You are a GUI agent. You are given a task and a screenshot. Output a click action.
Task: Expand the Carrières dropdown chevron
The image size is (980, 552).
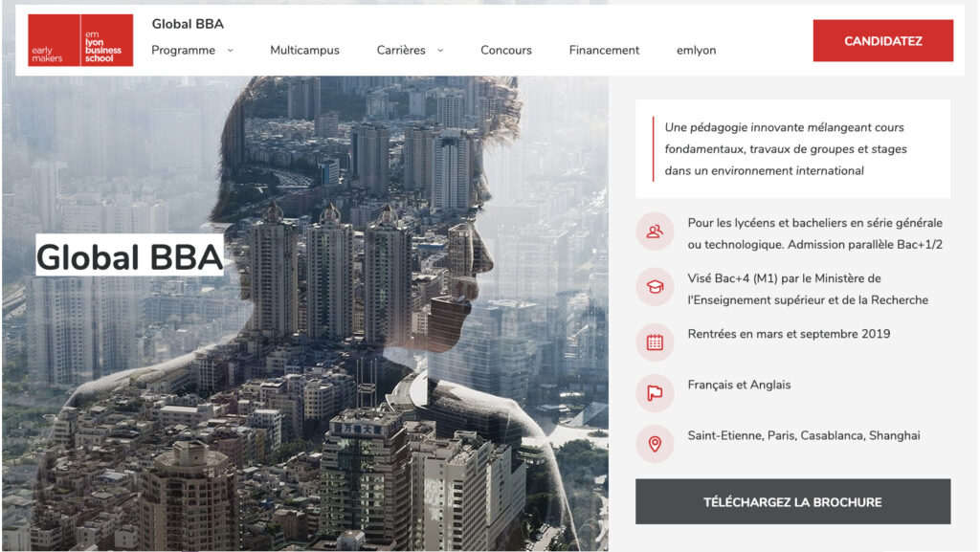[440, 51]
